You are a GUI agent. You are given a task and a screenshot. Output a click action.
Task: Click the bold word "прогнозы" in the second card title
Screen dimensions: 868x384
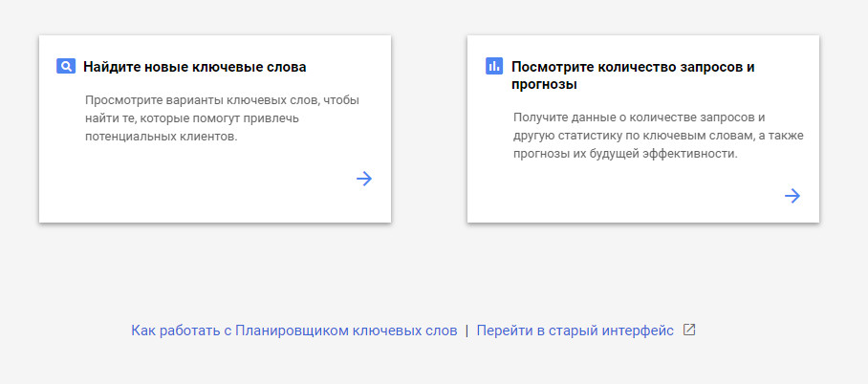544,85
